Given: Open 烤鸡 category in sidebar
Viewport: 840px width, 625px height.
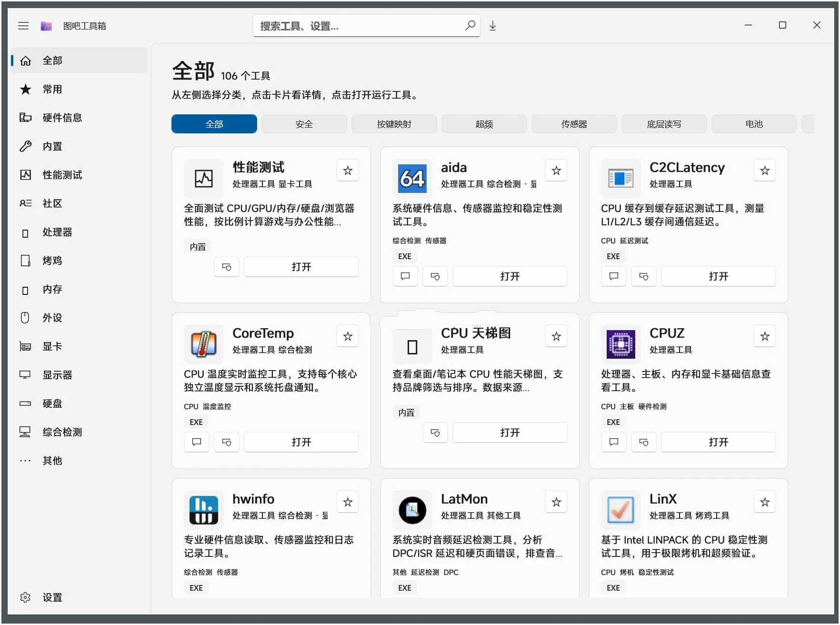Looking at the screenshot, I should (80, 261).
